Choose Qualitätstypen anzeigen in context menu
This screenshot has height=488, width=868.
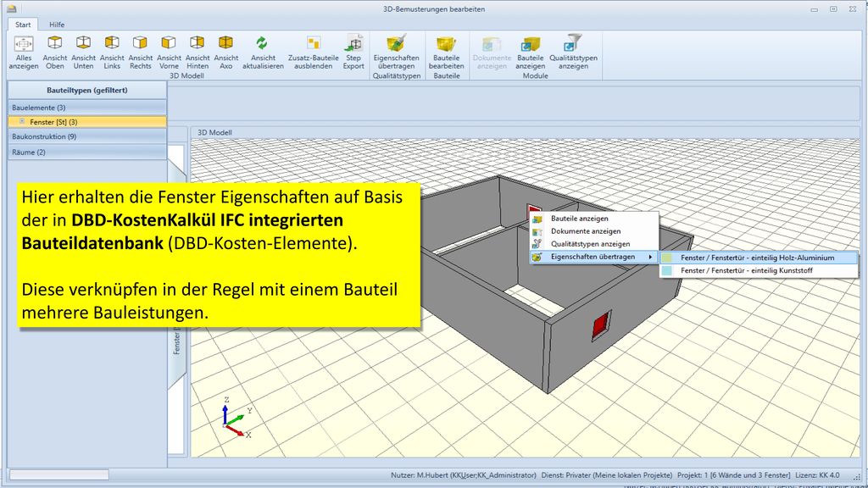[x=594, y=244]
